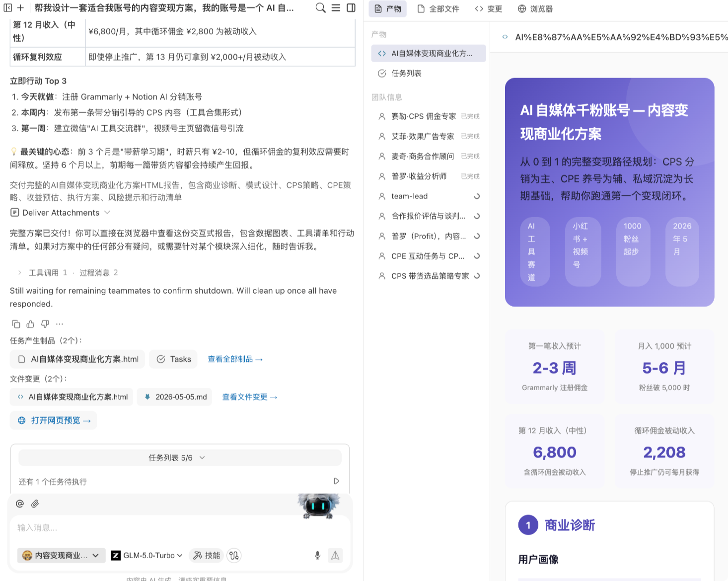The height and width of the screenshot is (581, 728).
Task: Start voice input with microphone icon
Action: click(318, 555)
